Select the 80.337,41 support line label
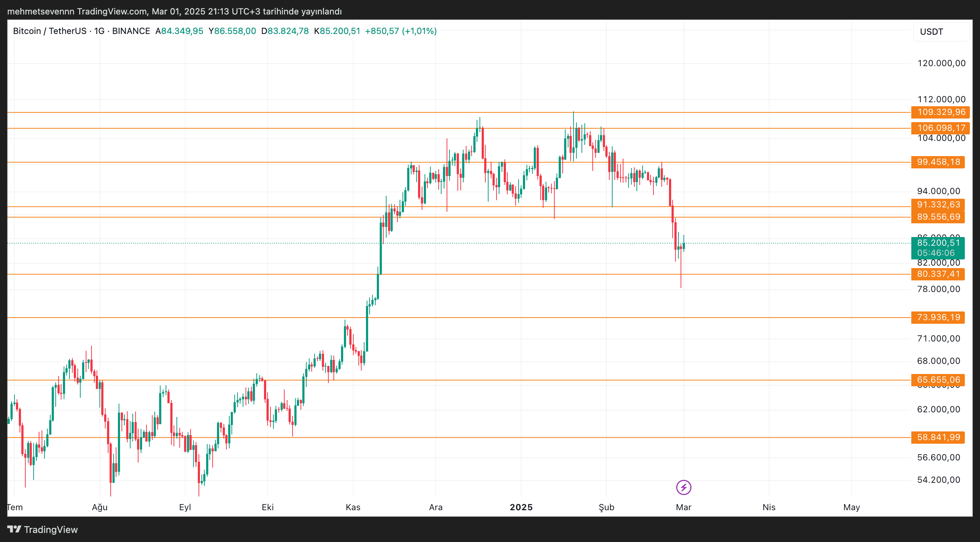Screen dimensions: 980x542 pos(938,274)
